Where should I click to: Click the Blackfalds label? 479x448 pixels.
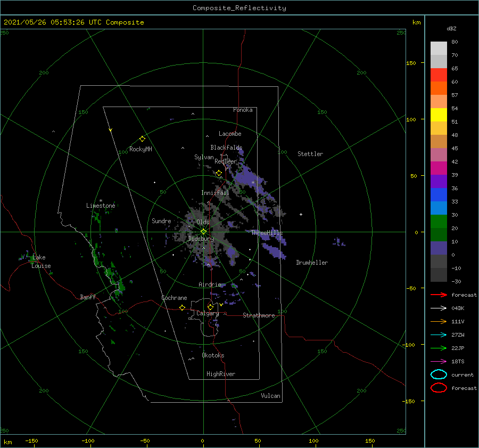click(x=226, y=148)
